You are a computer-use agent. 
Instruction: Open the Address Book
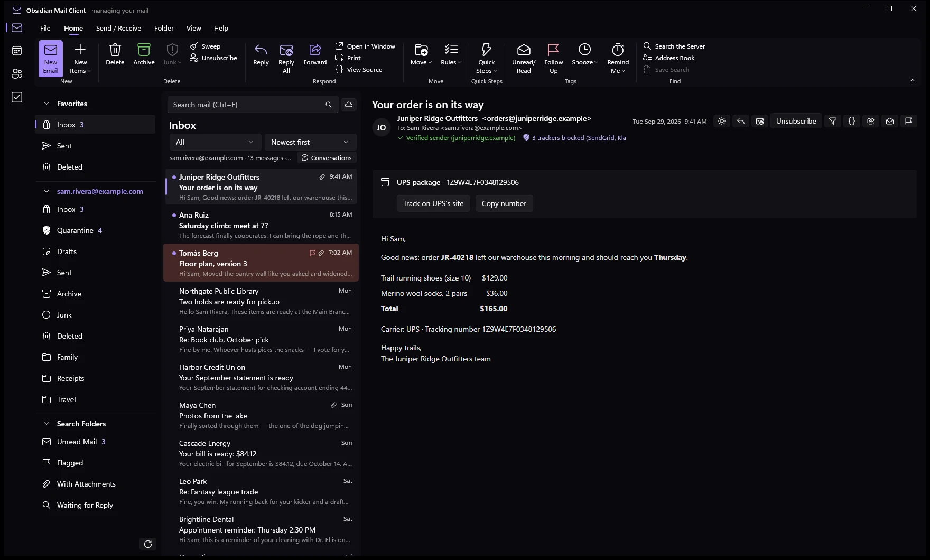(x=669, y=58)
